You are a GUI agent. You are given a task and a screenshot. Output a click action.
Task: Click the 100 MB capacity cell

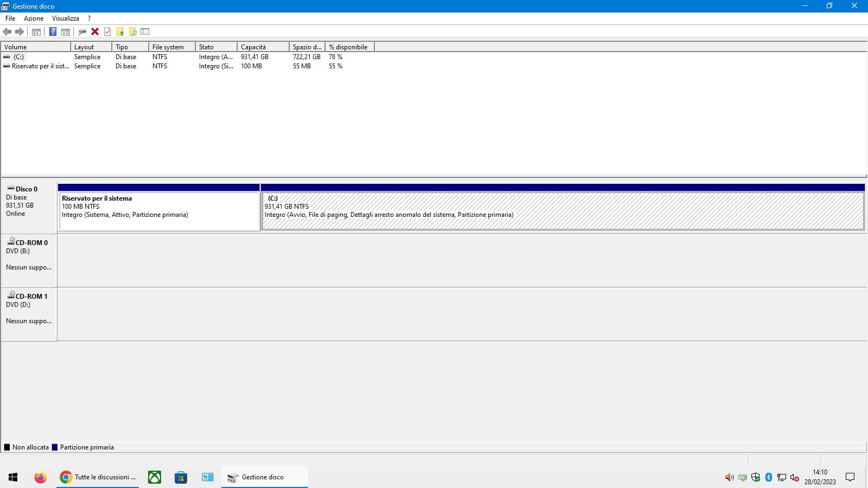251,66
